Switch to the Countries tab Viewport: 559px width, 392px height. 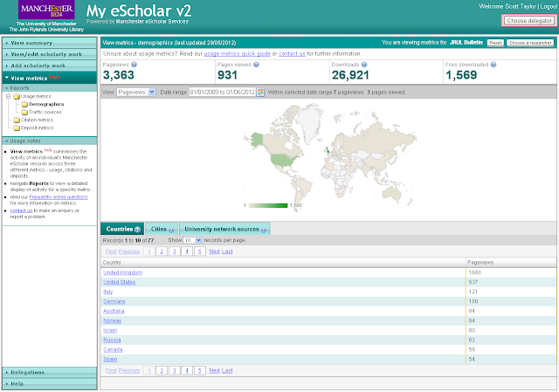tap(122, 229)
